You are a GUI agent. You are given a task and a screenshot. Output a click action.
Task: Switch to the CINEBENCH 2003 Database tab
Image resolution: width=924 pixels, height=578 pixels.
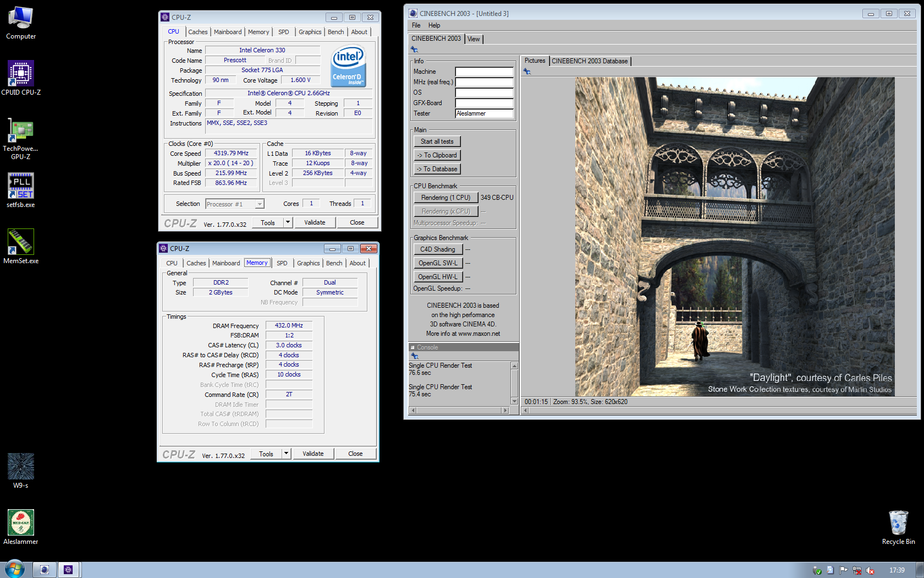(590, 61)
